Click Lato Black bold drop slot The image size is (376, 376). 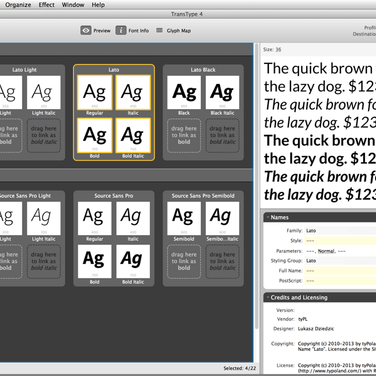[x=184, y=135]
